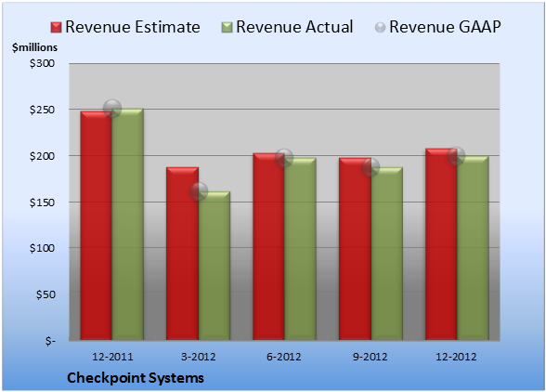The image size is (546, 392).
Task: Click the GAAP marker sphere for 12-2011
Action: (112, 109)
